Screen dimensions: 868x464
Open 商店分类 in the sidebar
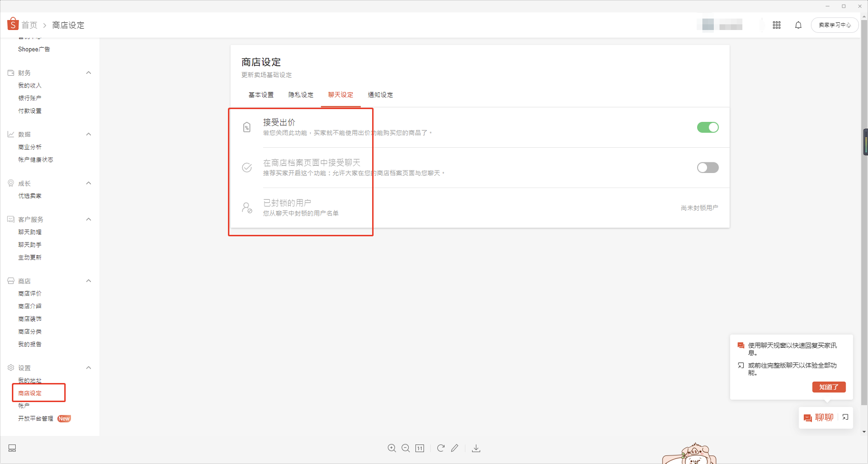point(30,331)
